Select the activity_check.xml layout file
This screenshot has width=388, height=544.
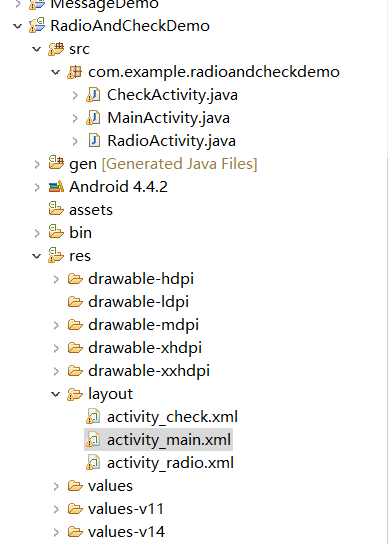(x=172, y=417)
